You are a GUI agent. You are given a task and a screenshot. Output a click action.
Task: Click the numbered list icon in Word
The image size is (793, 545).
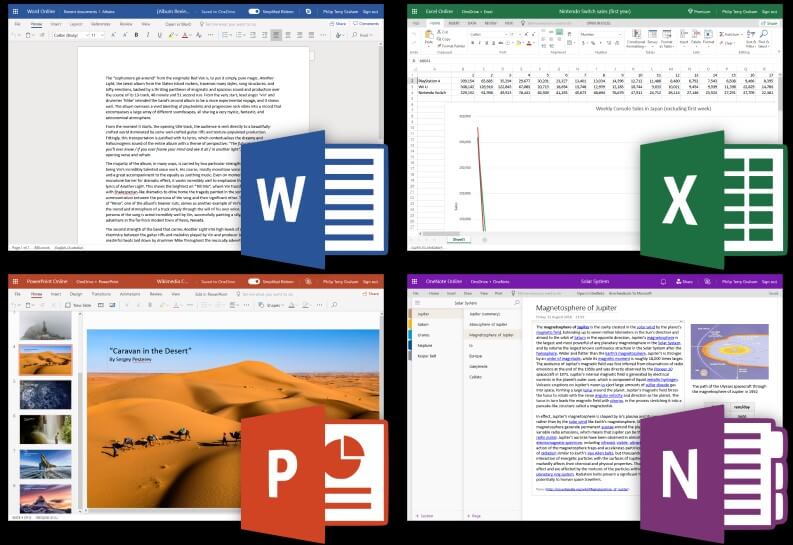[241, 35]
